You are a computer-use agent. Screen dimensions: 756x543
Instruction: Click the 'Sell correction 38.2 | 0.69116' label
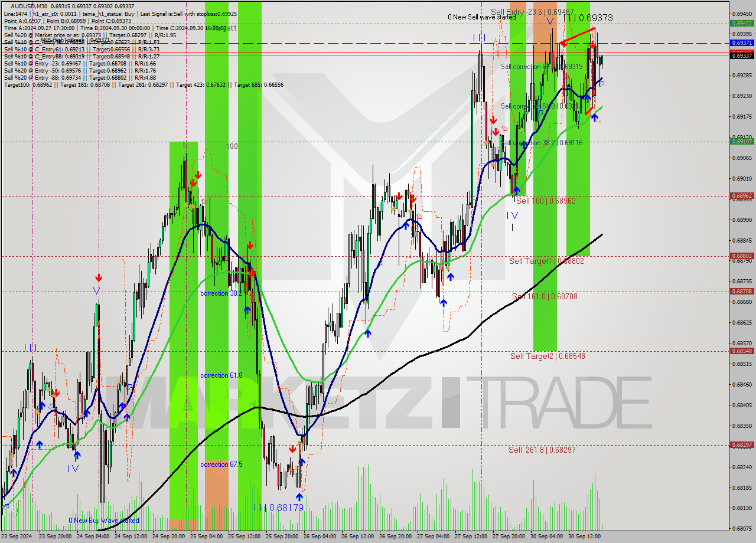pos(542,143)
